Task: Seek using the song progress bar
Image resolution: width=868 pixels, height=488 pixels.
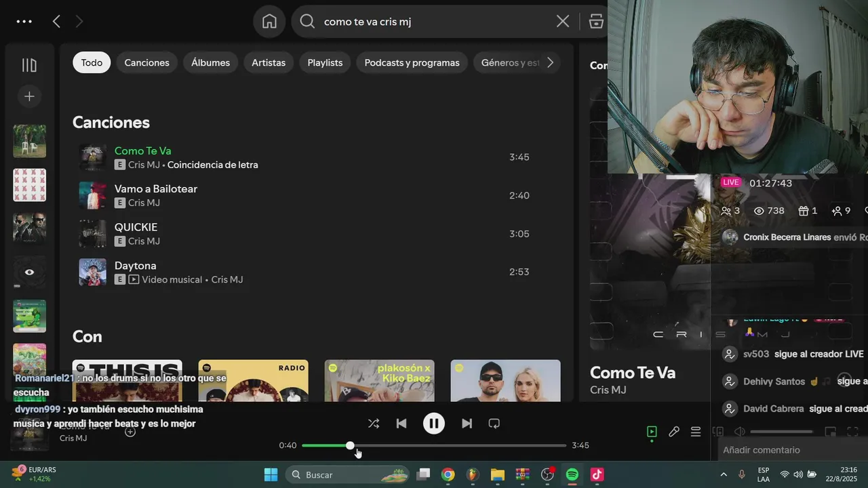Action: 434,445
